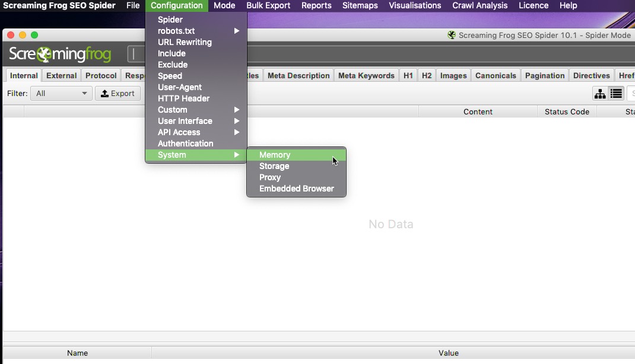Open the Canonicals tab

click(496, 75)
